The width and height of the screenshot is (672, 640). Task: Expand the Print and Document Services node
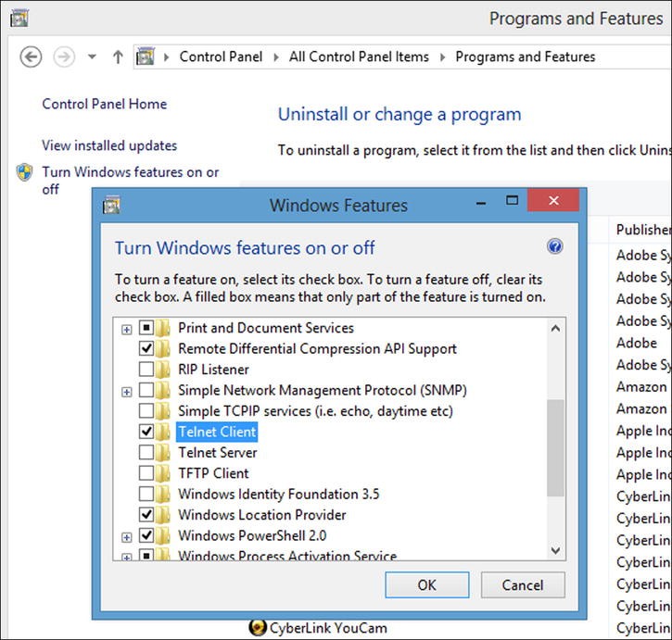coord(126,330)
